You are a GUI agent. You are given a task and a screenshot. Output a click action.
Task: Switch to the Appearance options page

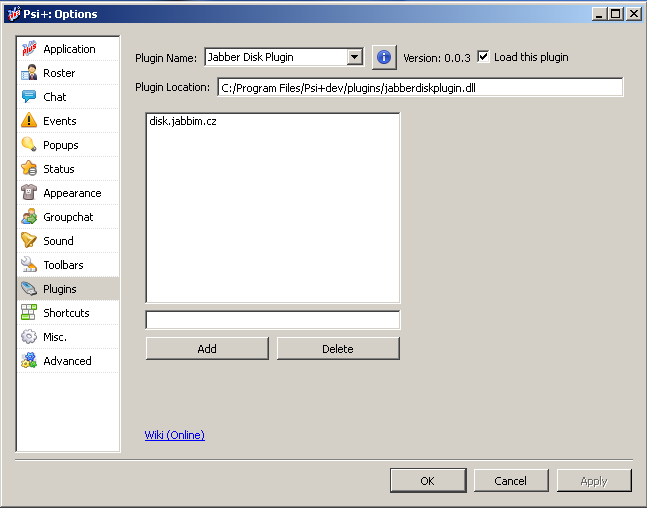click(x=71, y=193)
